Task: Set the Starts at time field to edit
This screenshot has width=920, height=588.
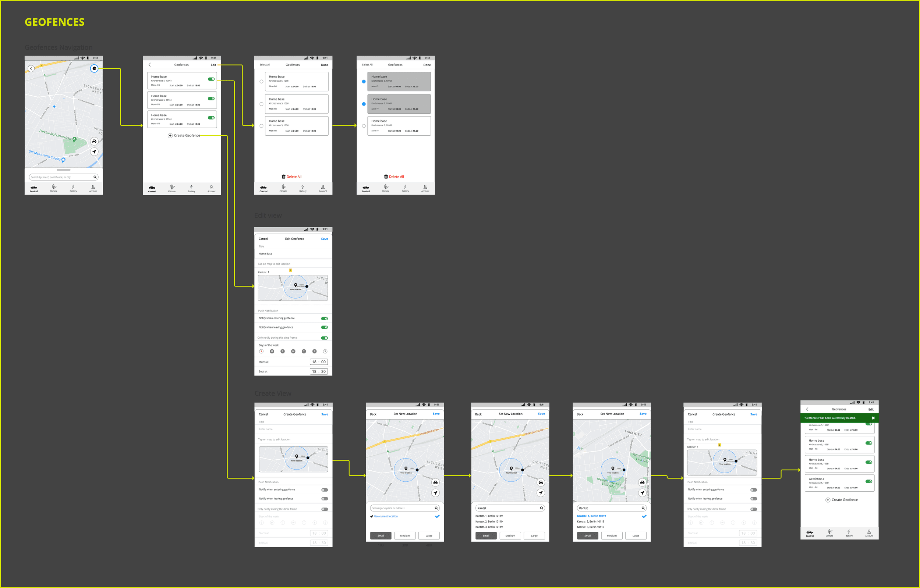Action: (x=319, y=361)
